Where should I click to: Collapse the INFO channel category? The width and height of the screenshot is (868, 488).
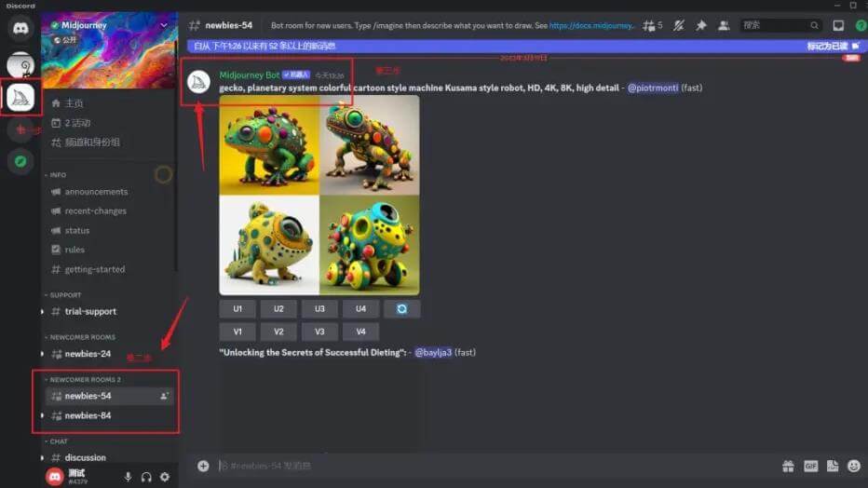[x=57, y=175]
